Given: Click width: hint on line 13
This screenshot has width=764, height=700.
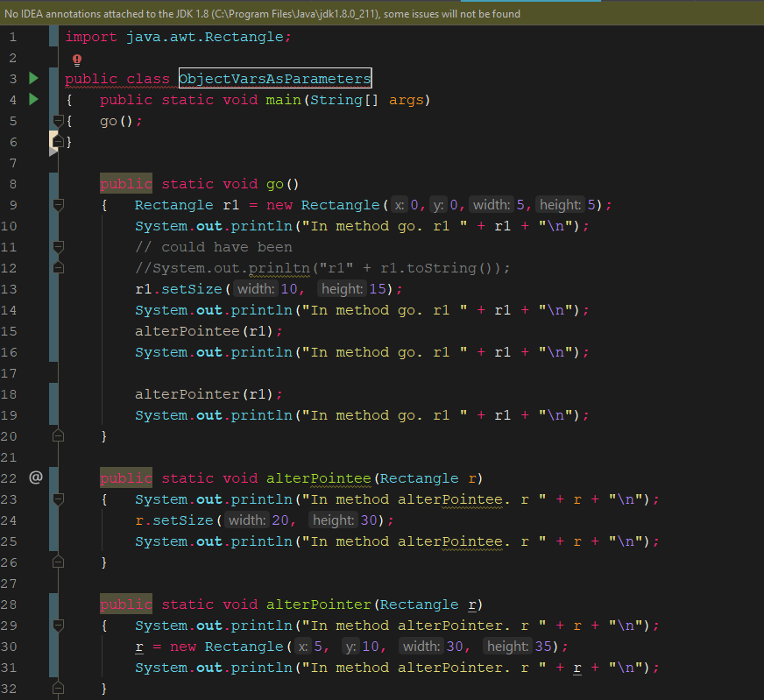Looking at the screenshot, I should point(256,289).
